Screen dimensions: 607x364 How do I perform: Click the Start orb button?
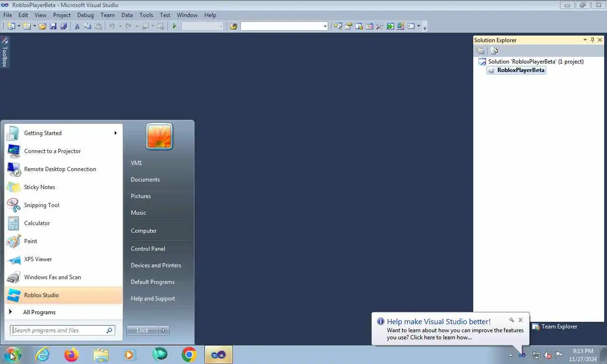[13, 355]
